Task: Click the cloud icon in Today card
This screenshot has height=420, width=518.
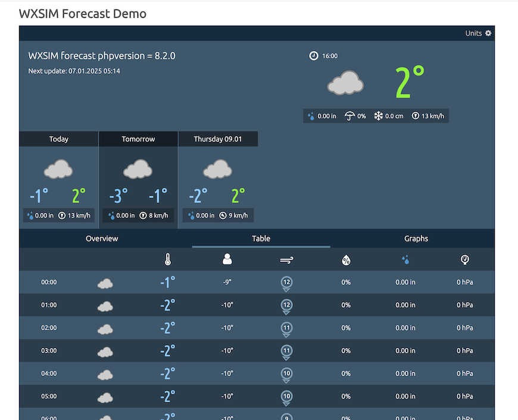Action: pos(58,169)
